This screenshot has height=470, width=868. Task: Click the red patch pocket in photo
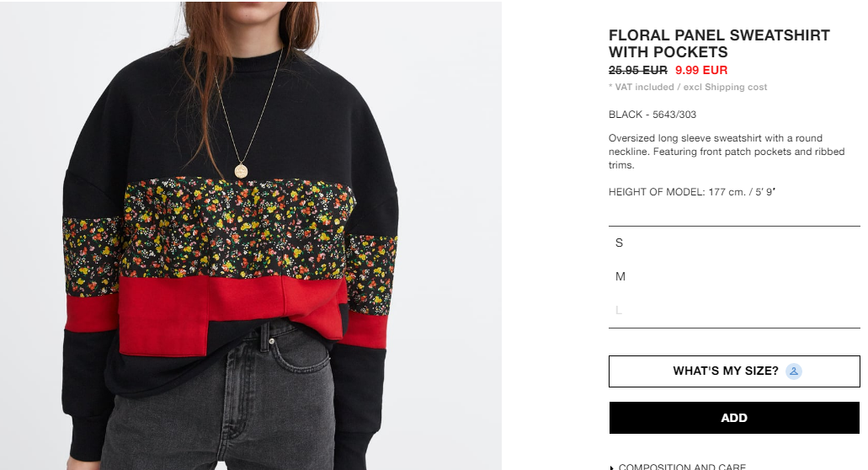point(163,316)
